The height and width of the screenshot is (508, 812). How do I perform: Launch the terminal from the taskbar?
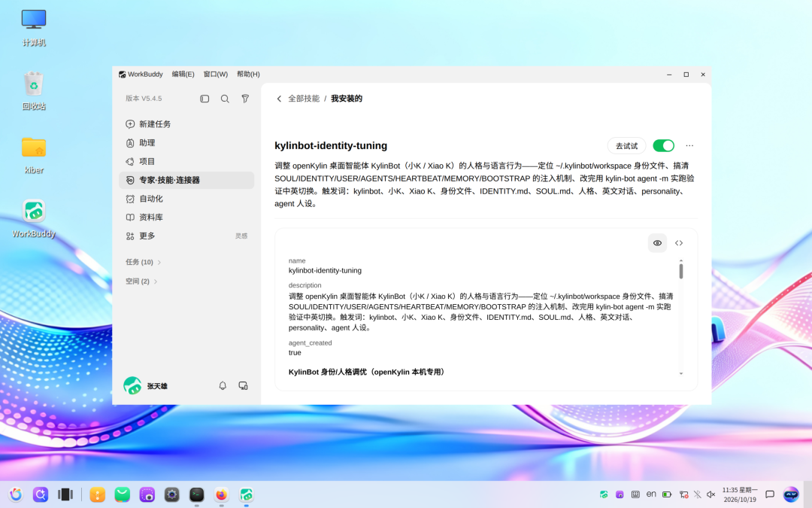197,494
